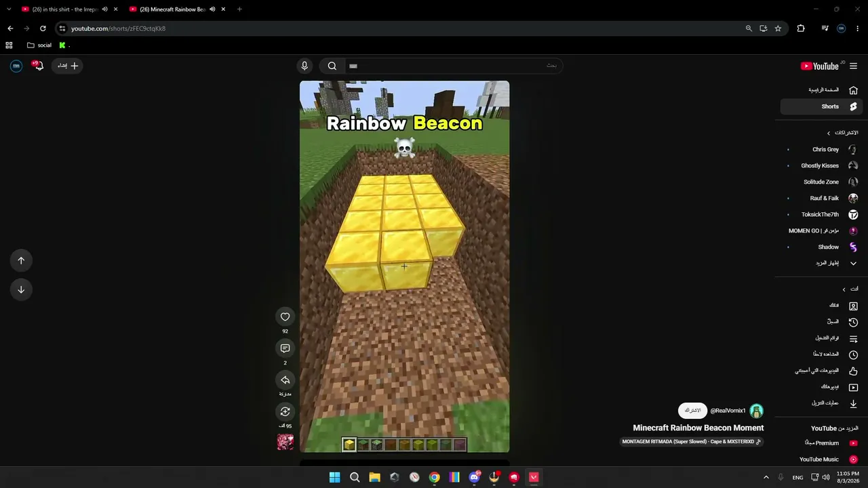Image resolution: width=868 pixels, height=488 pixels.
Task: Click the magnifier search button
Action: click(x=332, y=66)
